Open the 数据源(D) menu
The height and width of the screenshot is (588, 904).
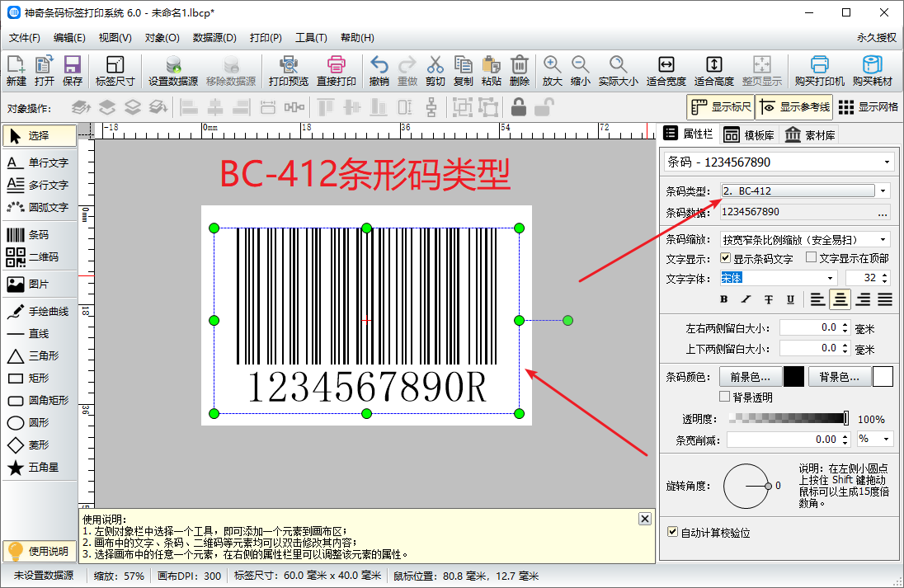tap(214, 38)
